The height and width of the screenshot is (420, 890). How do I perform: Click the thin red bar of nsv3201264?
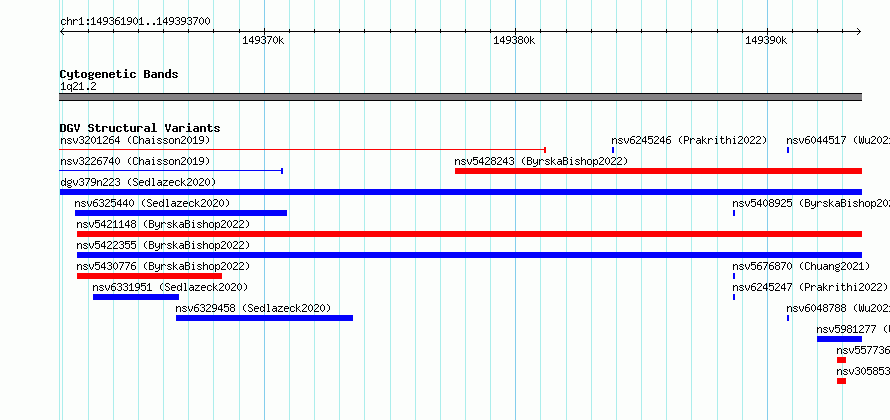coord(303,150)
